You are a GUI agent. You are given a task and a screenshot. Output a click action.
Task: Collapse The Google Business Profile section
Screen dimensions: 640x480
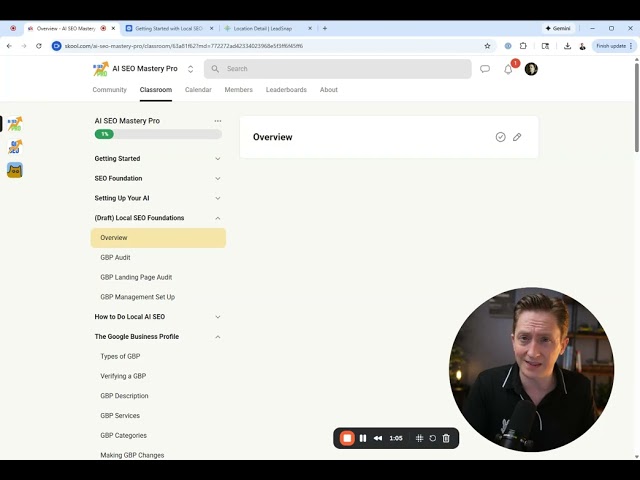tap(158, 337)
